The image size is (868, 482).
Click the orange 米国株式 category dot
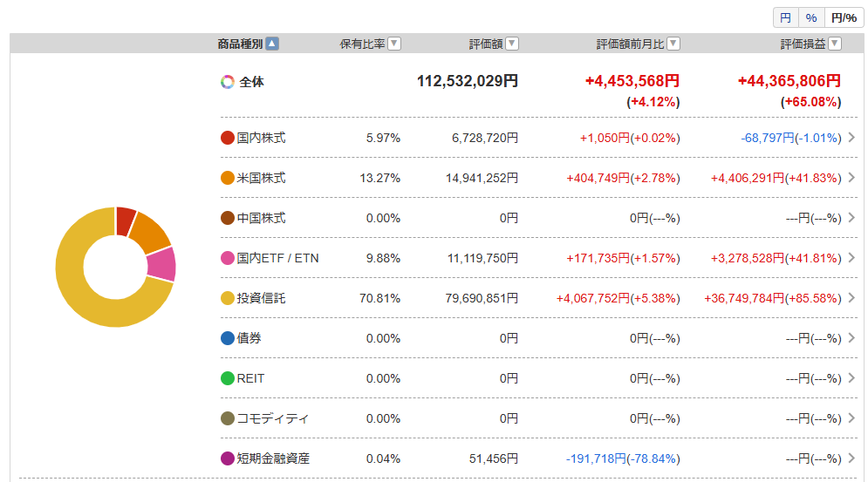point(228,178)
